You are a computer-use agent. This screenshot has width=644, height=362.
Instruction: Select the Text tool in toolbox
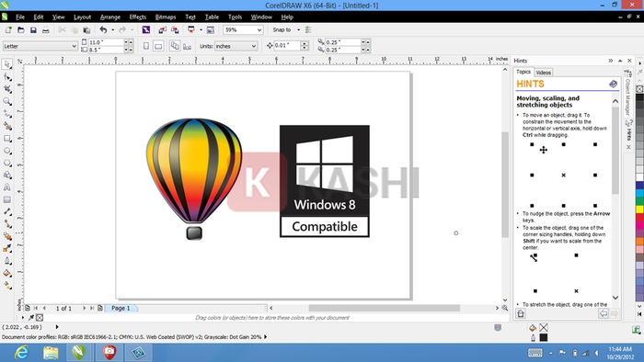click(7, 187)
